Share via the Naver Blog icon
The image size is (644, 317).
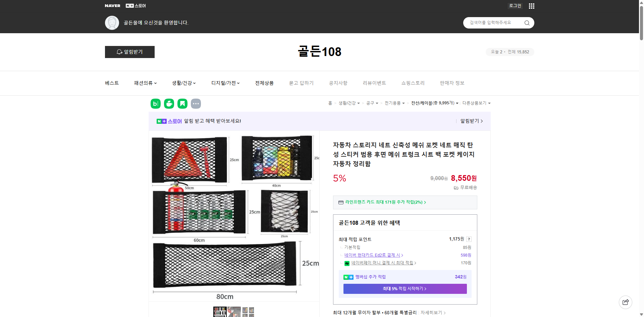(155, 104)
